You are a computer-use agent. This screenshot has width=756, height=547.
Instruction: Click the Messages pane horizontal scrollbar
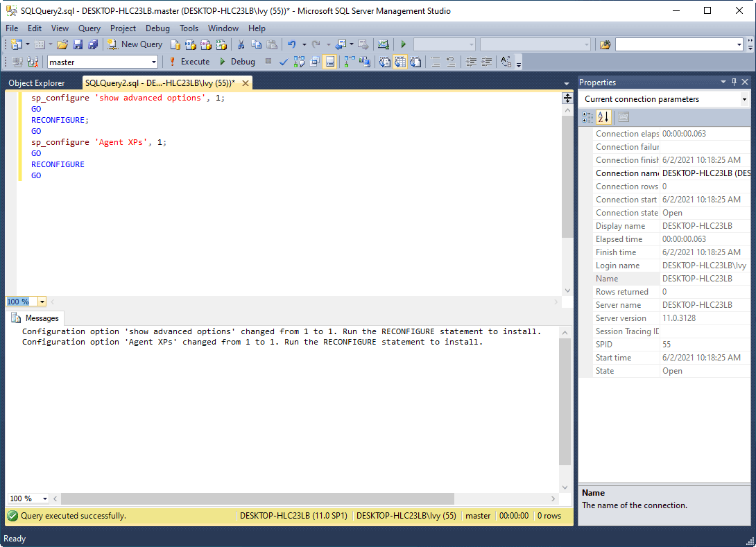pos(257,498)
